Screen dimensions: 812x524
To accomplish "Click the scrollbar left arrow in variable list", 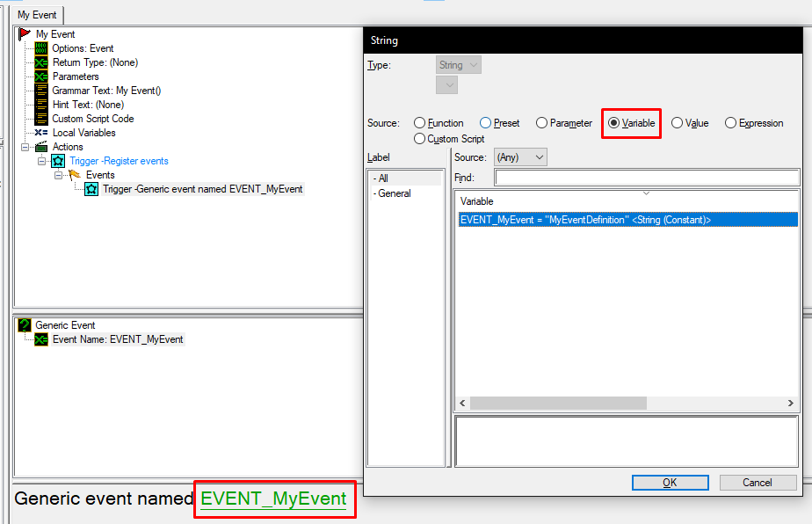I will point(462,404).
